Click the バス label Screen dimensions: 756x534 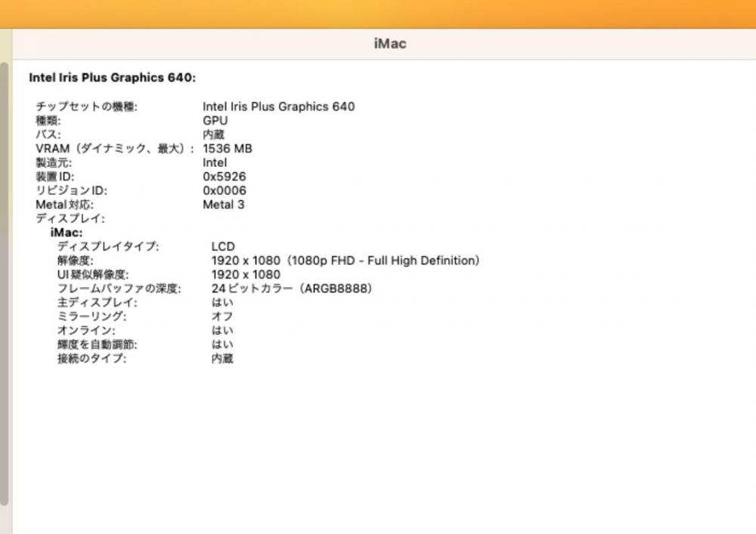pos(48,134)
